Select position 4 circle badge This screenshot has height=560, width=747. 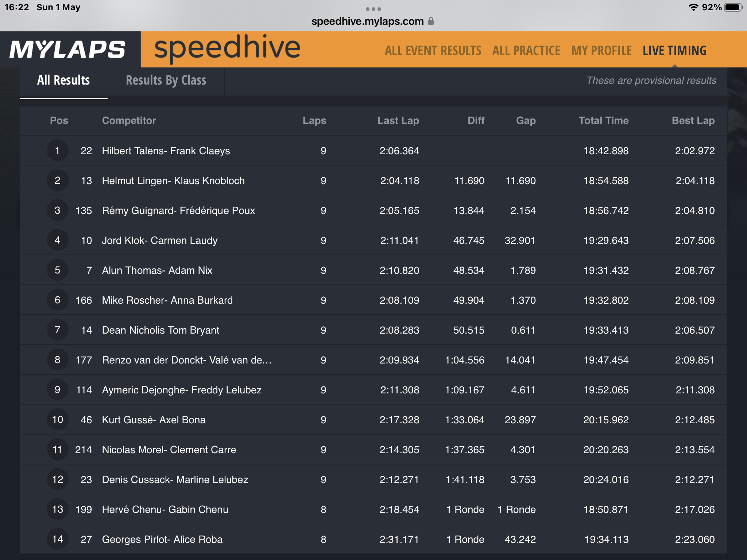click(x=58, y=240)
